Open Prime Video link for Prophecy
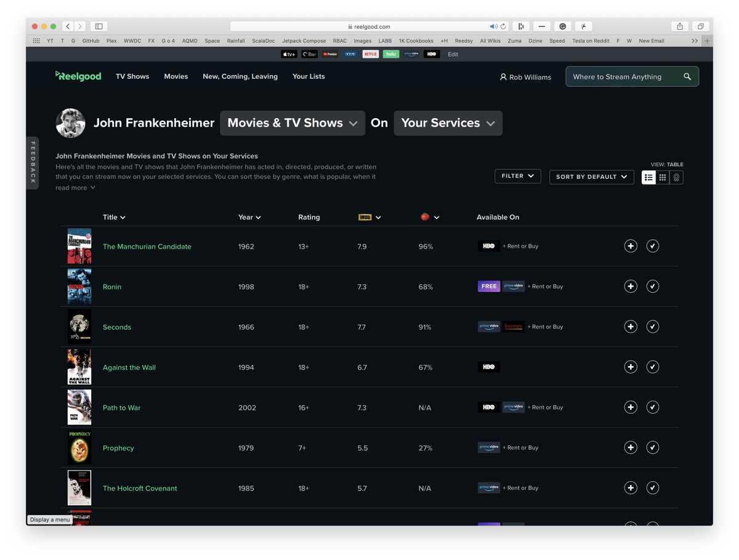This screenshot has width=739, height=560. [x=489, y=447]
